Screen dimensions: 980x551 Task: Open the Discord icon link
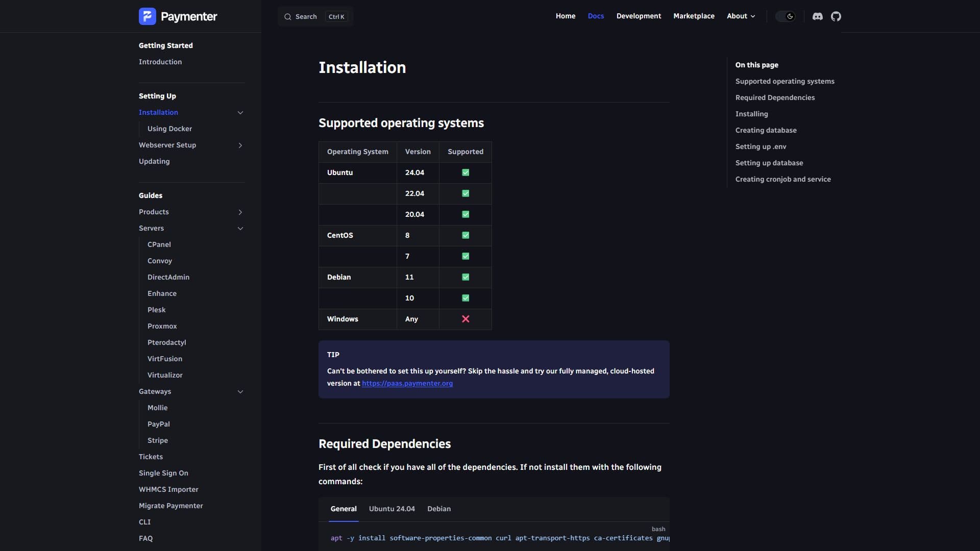818,16
